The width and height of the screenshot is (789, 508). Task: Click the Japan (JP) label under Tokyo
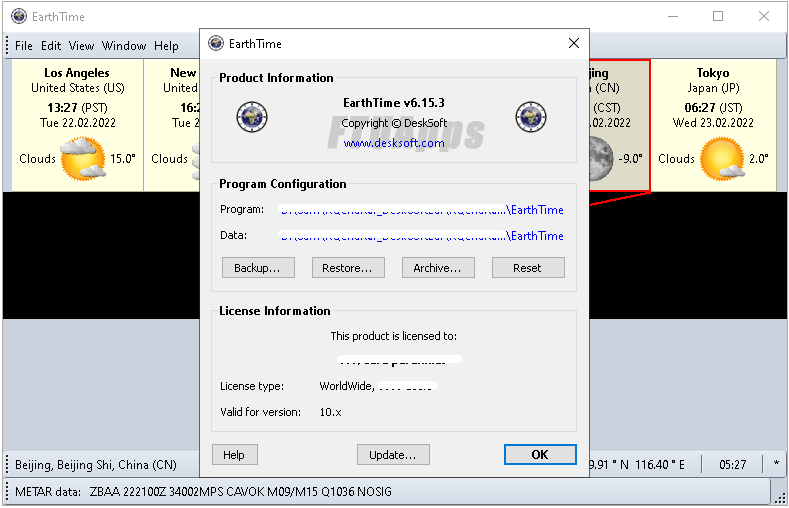(x=713, y=88)
